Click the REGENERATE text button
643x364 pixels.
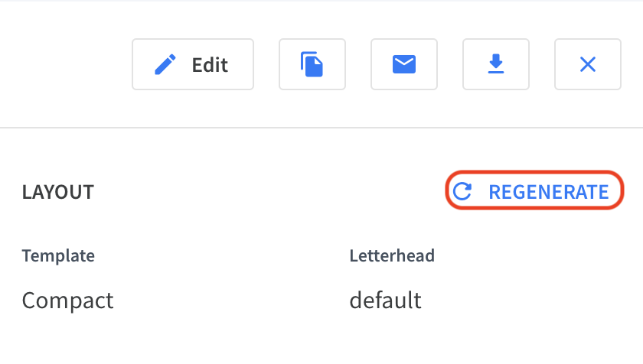click(549, 192)
